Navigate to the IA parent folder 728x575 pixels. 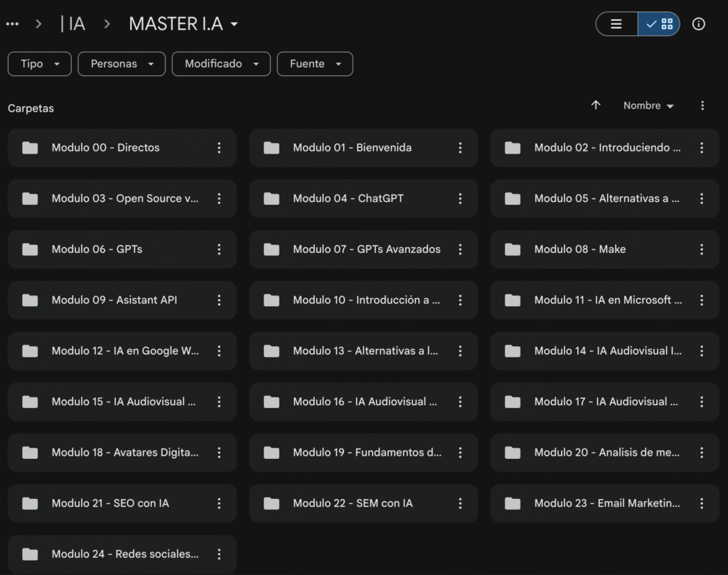pos(73,24)
